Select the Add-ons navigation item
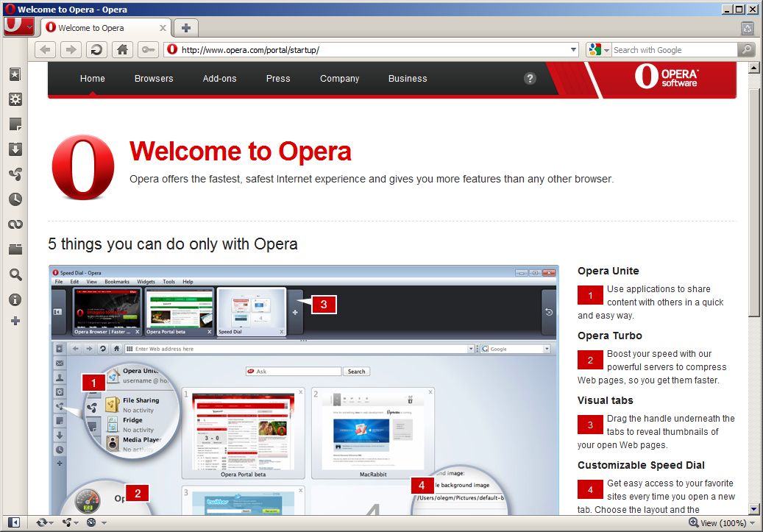This screenshot has height=532, width=763. point(219,79)
